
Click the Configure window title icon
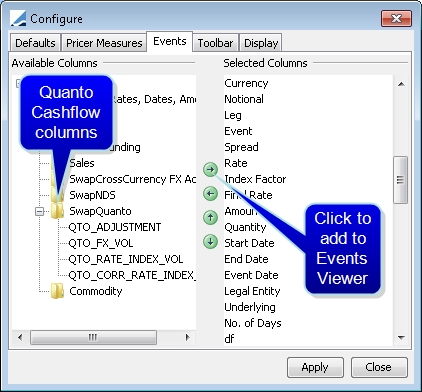(x=18, y=18)
